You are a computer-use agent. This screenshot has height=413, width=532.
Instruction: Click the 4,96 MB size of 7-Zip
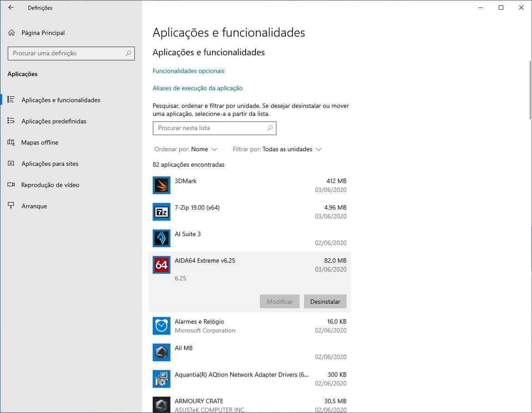click(x=335, y=207)
